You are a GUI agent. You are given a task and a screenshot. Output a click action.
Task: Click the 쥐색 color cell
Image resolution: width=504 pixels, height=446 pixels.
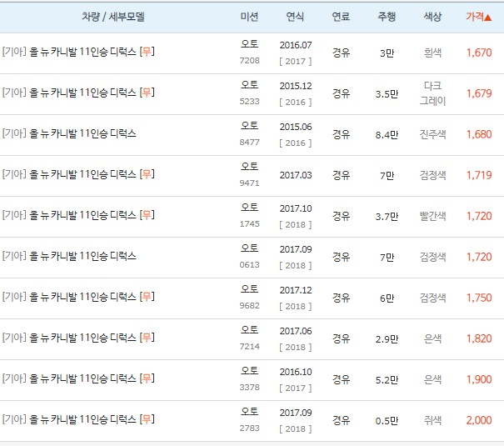[432, 420]
